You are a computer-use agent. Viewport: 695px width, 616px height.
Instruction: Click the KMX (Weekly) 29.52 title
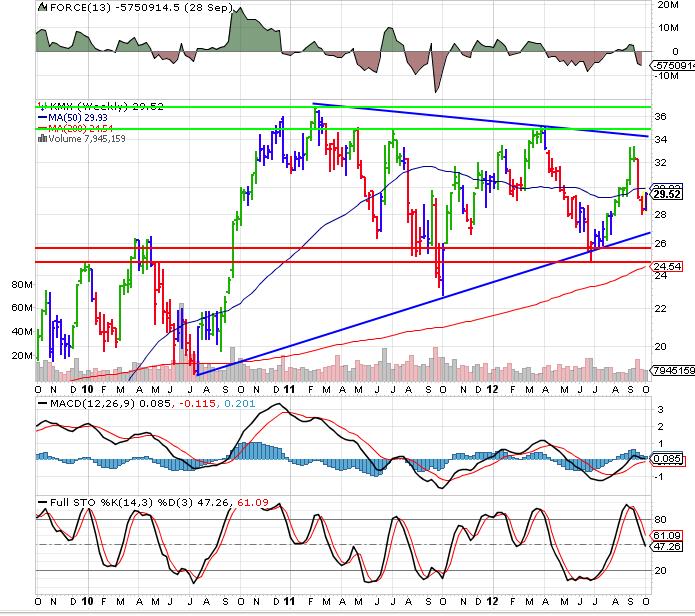click(x=106, y=106)
